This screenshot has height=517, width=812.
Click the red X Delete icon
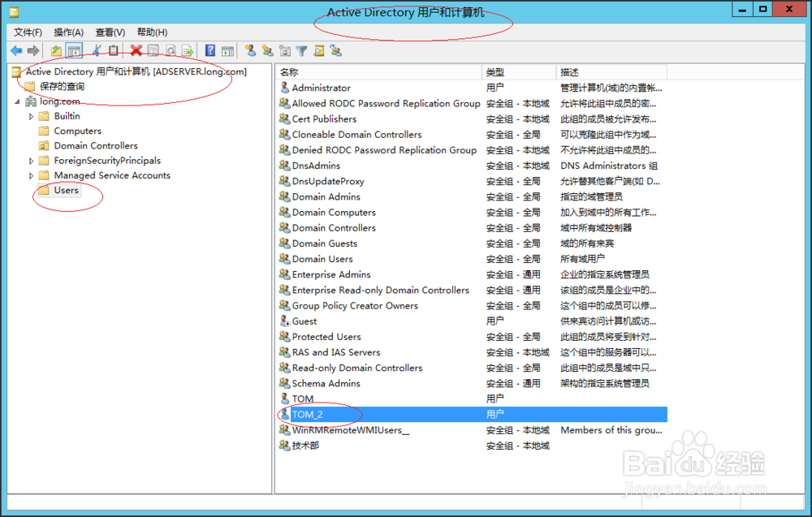(x=136, y=50)
